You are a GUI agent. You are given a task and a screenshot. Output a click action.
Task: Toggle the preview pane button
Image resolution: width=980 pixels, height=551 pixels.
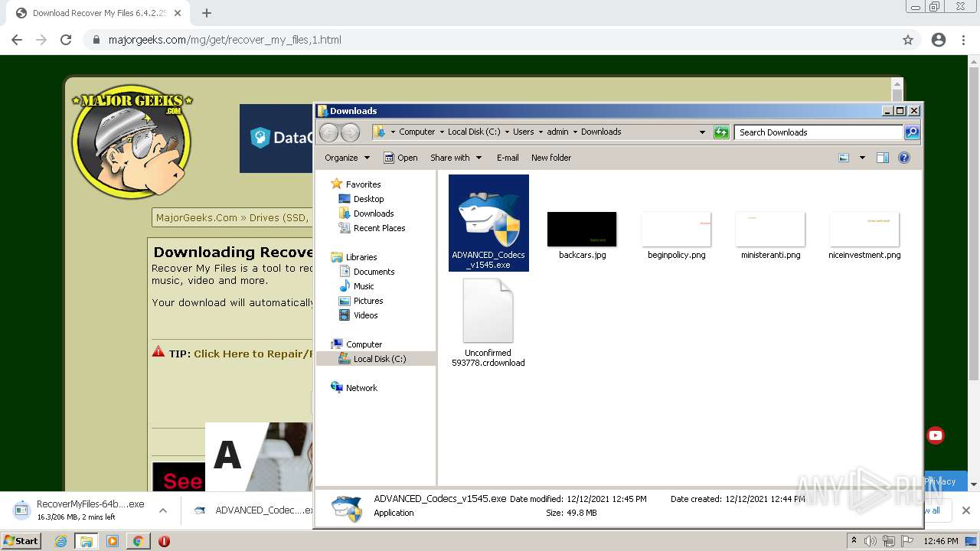(x=883, y=158)
